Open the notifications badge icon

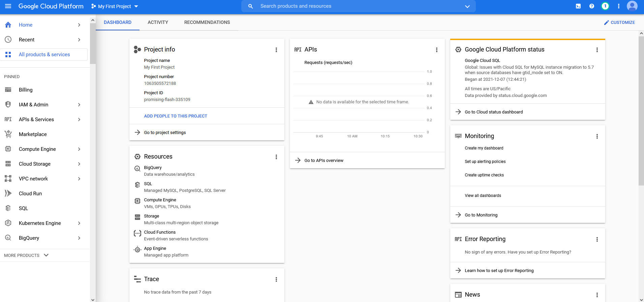point(605,6)
